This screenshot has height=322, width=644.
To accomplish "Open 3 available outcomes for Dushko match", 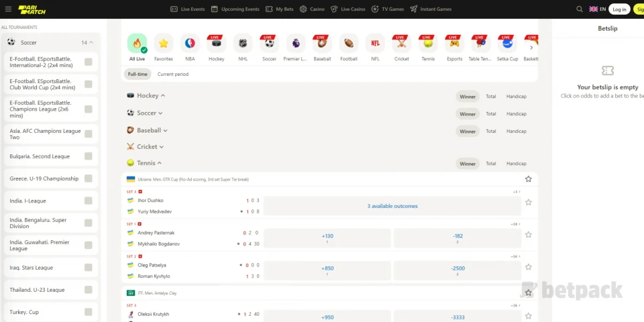I will pyautogui.click(x=392, y=206).
